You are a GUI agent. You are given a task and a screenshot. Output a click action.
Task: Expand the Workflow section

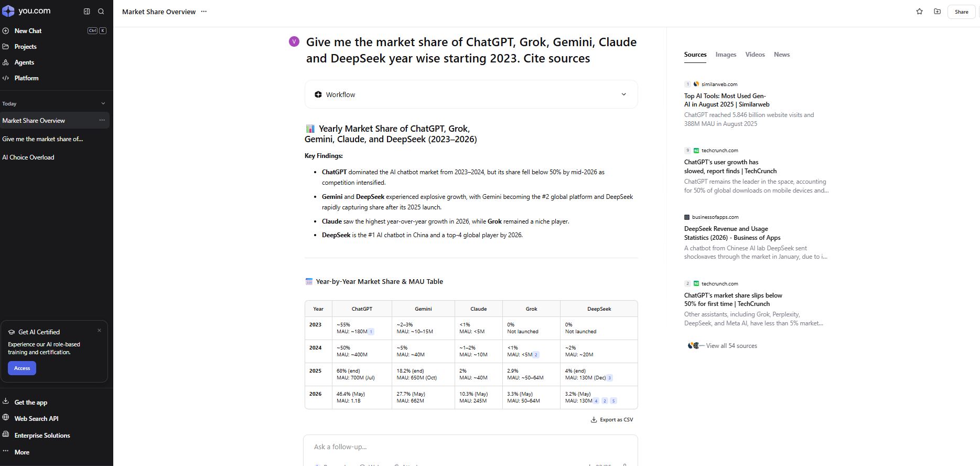coord(623,94)
